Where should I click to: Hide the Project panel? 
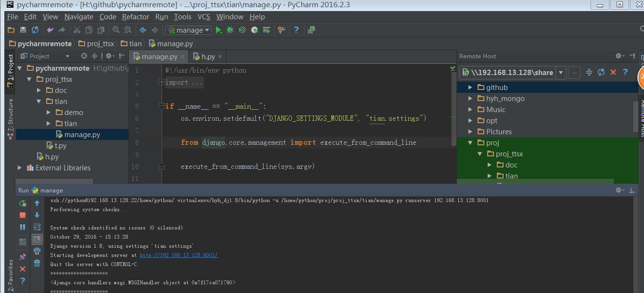coord(121,56)
